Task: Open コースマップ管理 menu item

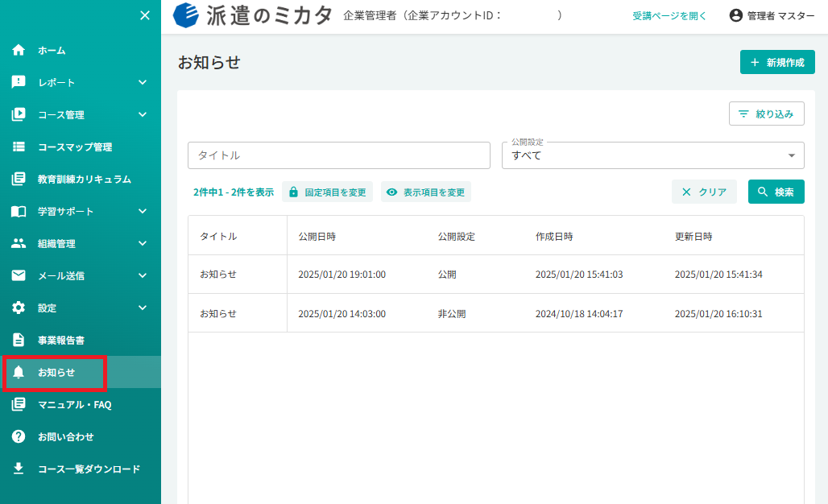Action: point(81,147)
